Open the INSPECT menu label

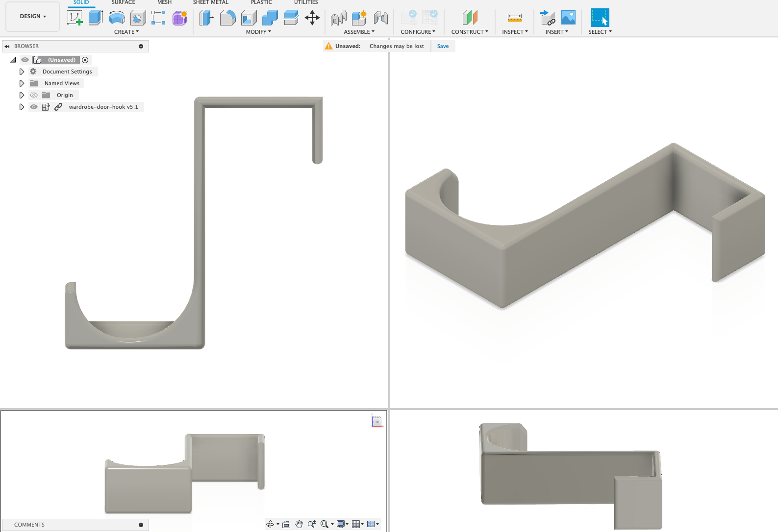[515, 32]
